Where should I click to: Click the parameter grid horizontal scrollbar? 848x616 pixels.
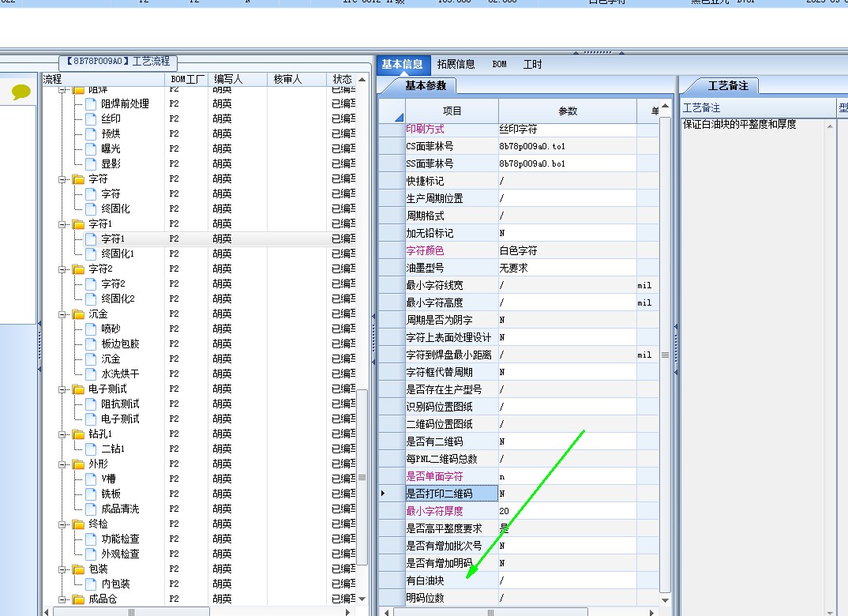(490, 612)
